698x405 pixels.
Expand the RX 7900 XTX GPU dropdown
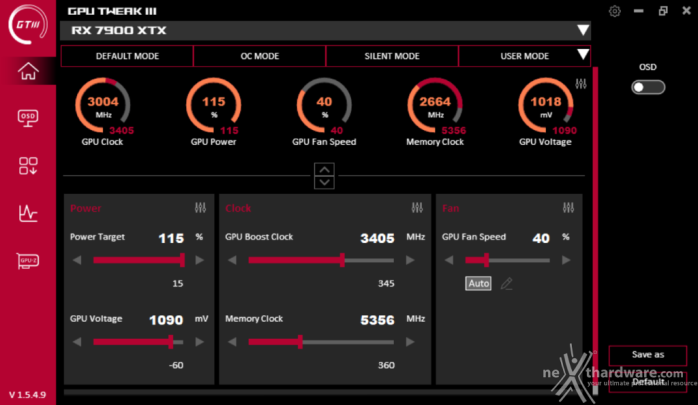point(583,30)
